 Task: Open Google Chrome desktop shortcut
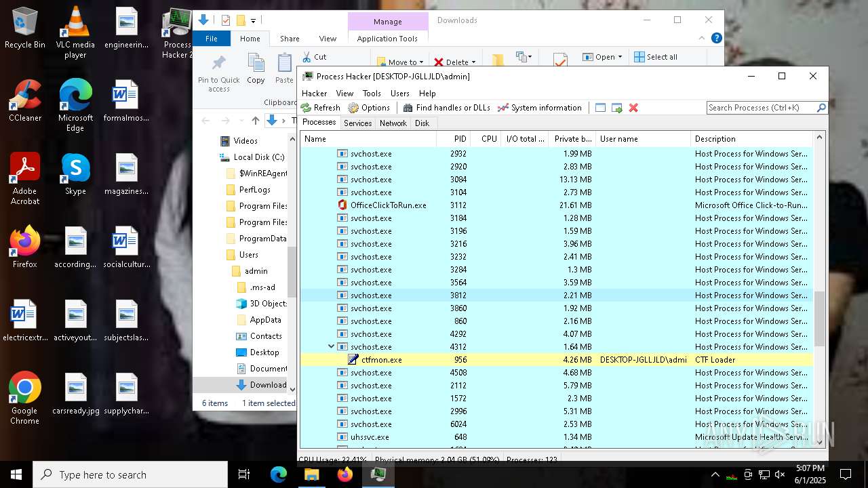coord(24,399)
